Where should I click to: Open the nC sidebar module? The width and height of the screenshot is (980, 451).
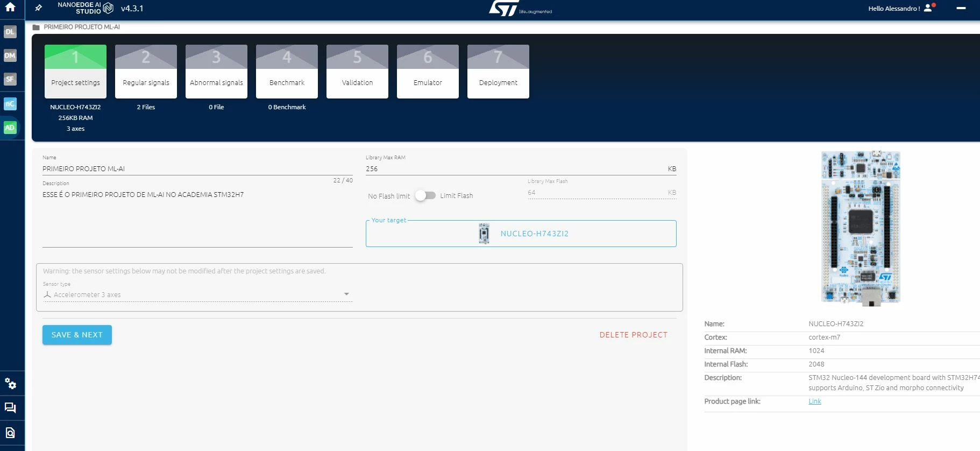coord(10,104)
